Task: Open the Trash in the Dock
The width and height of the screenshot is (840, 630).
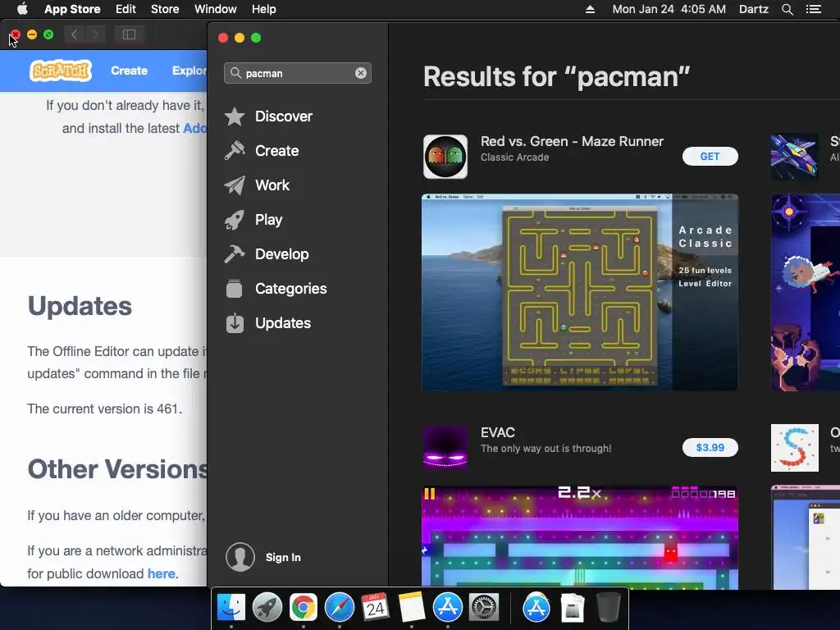Action: pos(608,608)
